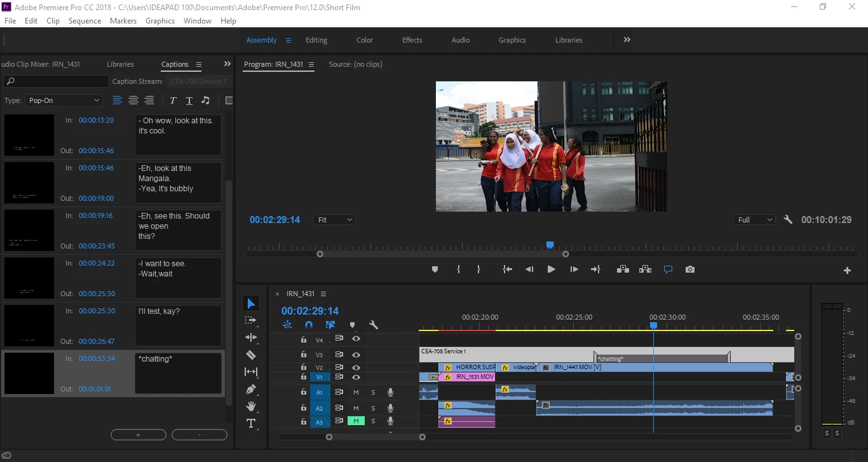Select the Pen tool
The height and width of the screenshot is (462, 868).
point(251,389)
